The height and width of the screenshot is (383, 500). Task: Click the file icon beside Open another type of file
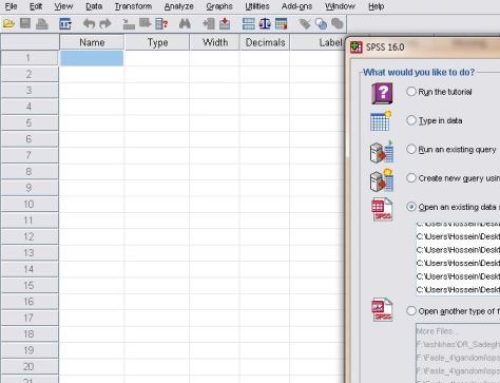pyautogui.click(x=382, y=309)
